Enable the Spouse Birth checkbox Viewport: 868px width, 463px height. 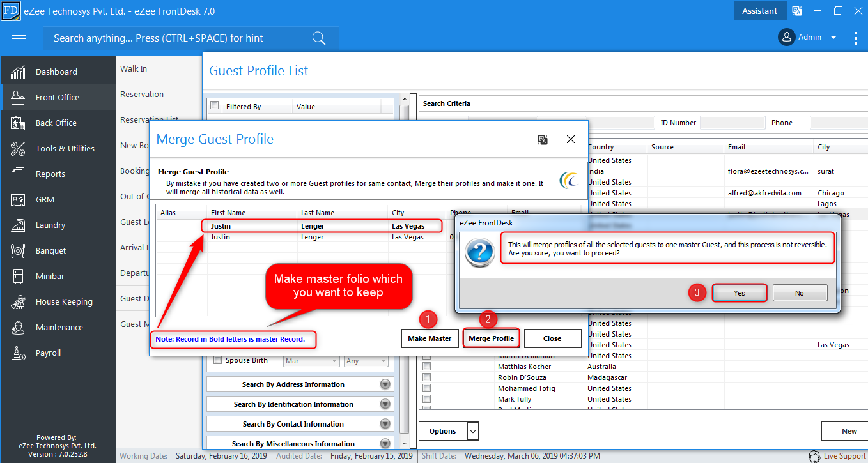click(x=217, y=360)
